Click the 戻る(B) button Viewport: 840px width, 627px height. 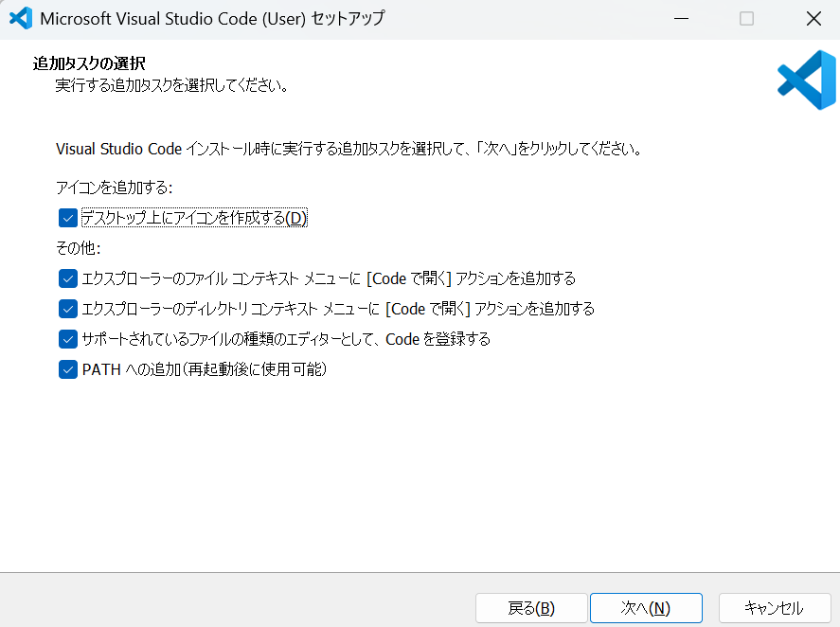click(531, 608)
